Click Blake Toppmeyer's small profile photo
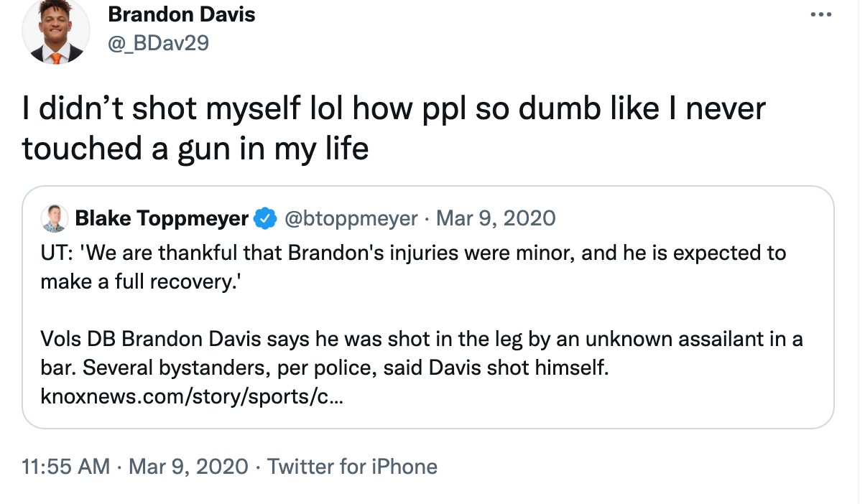The height and width of the screenshot is (504, 865). (x=55, y=218)
